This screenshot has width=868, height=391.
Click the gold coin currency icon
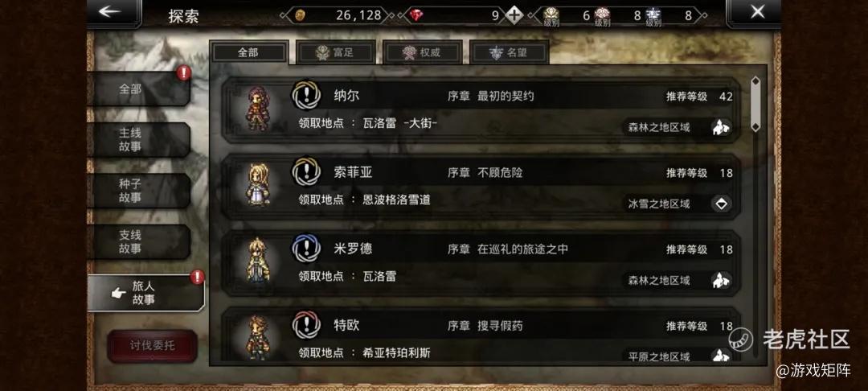pos(300,15)
